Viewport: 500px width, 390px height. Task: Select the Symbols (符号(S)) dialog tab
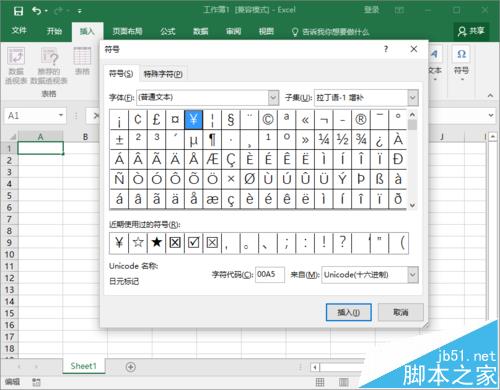point(121,74)
